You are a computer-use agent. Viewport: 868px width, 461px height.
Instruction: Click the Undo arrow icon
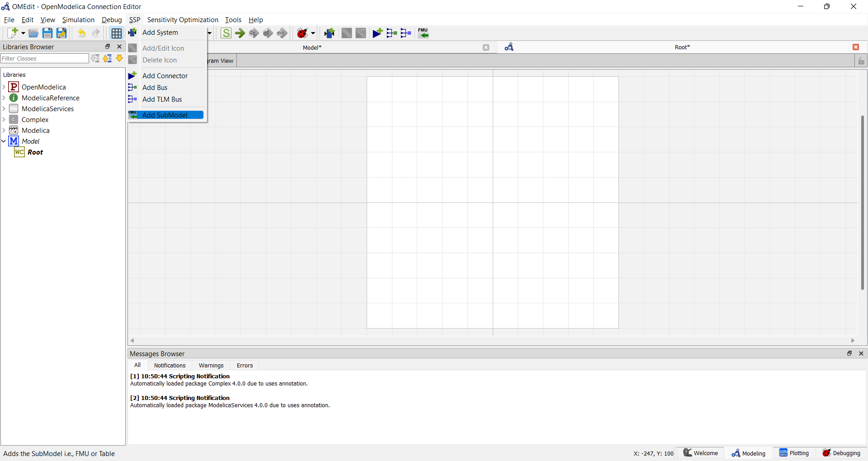(x=81, y=33)
